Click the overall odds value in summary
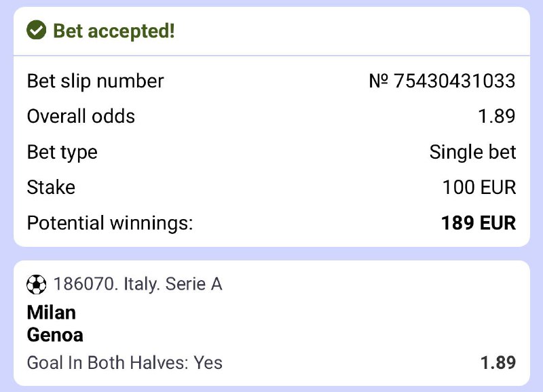The height and width of the screenshot is (392, 543). pos(497,117)
